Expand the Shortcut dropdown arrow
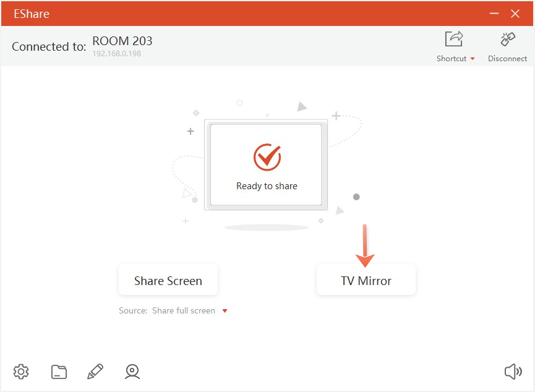This screenshot has width=535, height=392. pyautogui.click(x=473, y=59)
